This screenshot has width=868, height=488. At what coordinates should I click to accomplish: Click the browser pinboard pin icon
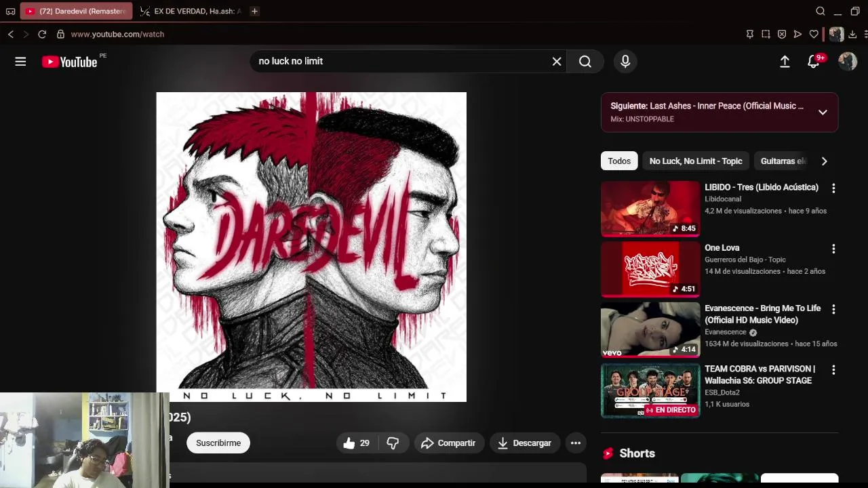pyautogui.click(x=750, y=34)
